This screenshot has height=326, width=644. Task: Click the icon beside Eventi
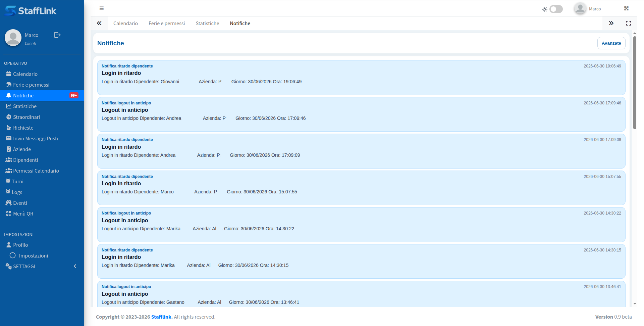9,203
